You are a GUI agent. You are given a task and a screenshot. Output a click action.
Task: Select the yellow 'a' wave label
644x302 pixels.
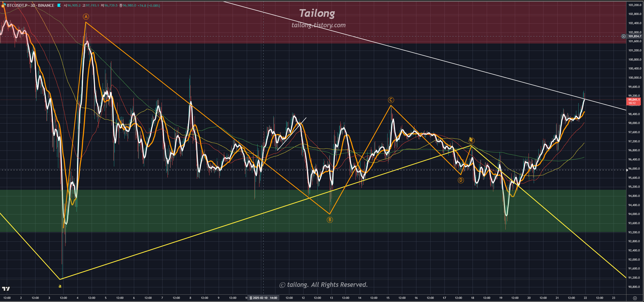60,286
